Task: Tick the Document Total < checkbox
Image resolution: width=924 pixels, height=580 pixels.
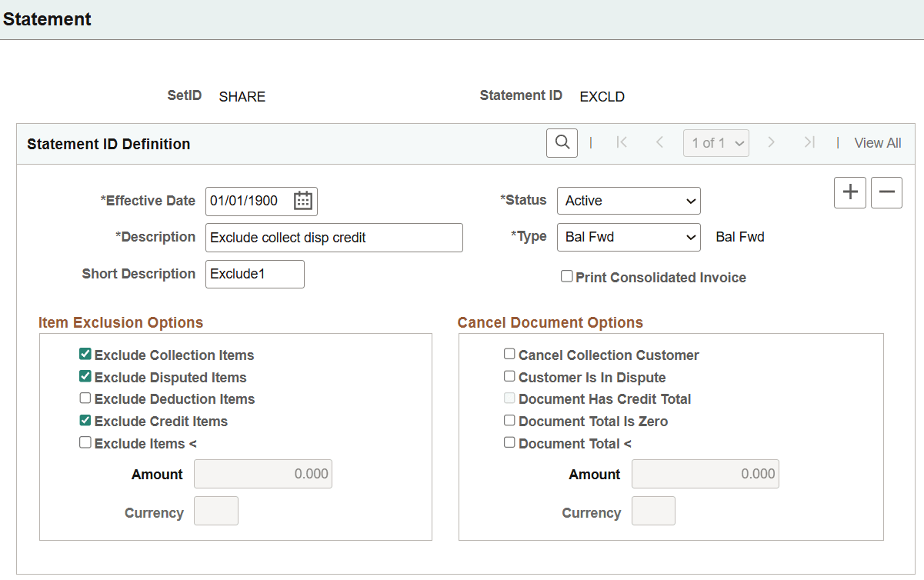Action: click(509, 443)
